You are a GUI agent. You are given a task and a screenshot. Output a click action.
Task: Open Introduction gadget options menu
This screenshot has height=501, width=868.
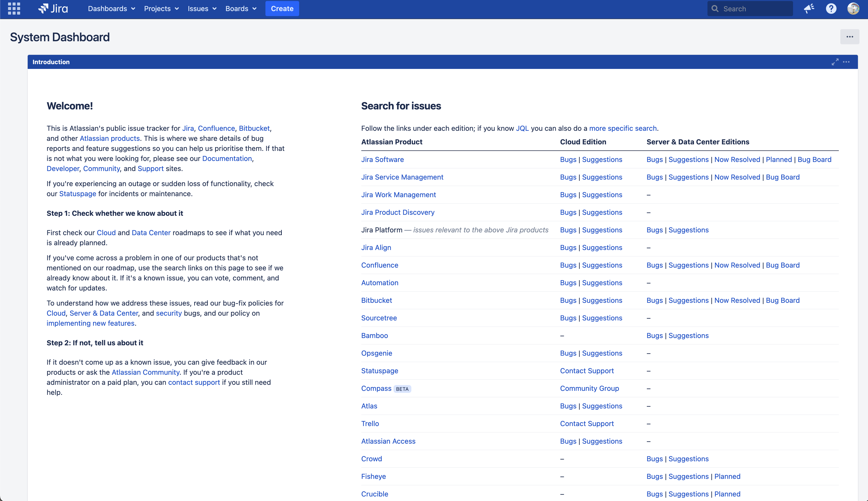pyautogui.click(x=846, y=62)
